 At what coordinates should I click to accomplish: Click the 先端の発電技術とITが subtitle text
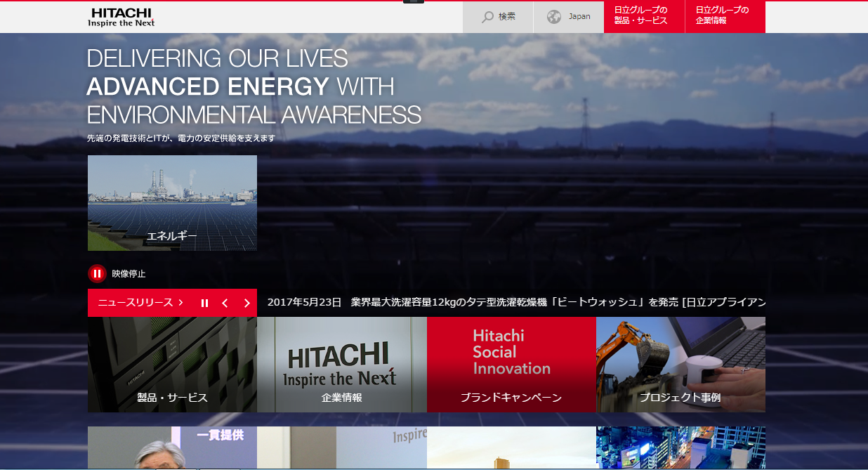pos(181,138)
